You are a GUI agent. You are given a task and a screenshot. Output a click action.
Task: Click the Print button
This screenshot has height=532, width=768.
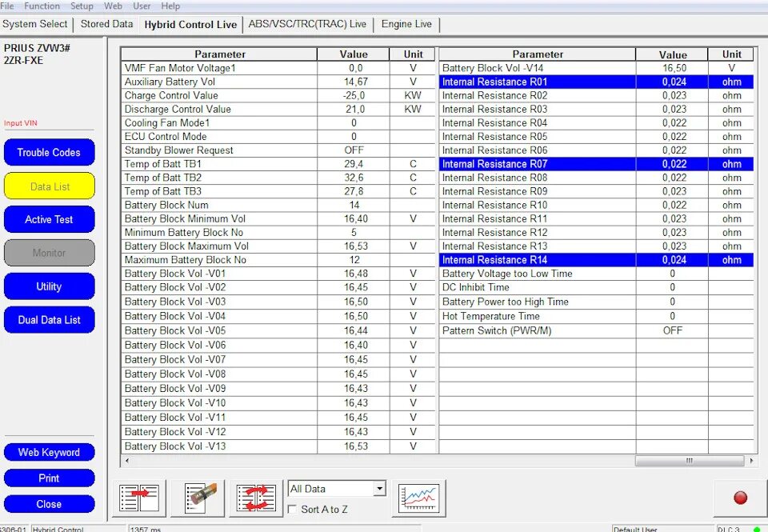[49, 478]
